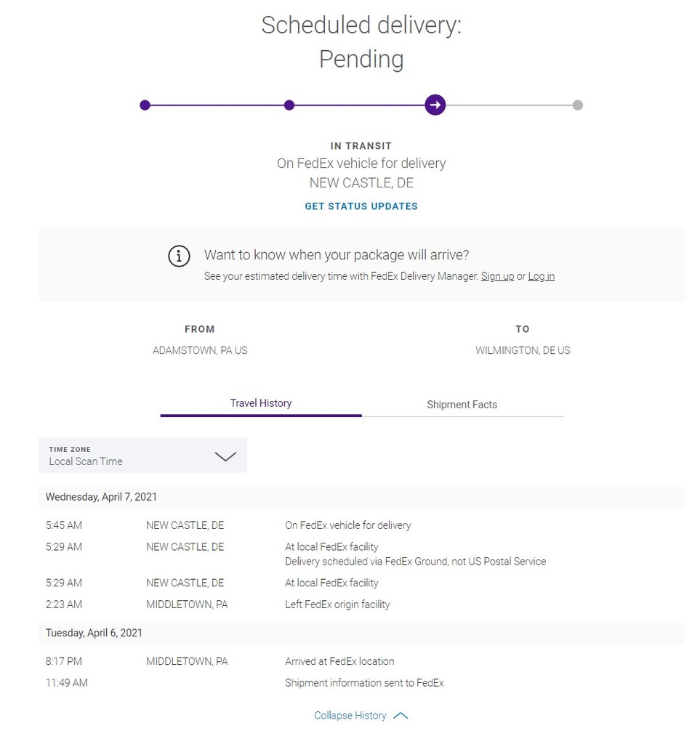Collapse the travel history list
The height and width of the screenshot is (744, 700).
coord(350,716)
